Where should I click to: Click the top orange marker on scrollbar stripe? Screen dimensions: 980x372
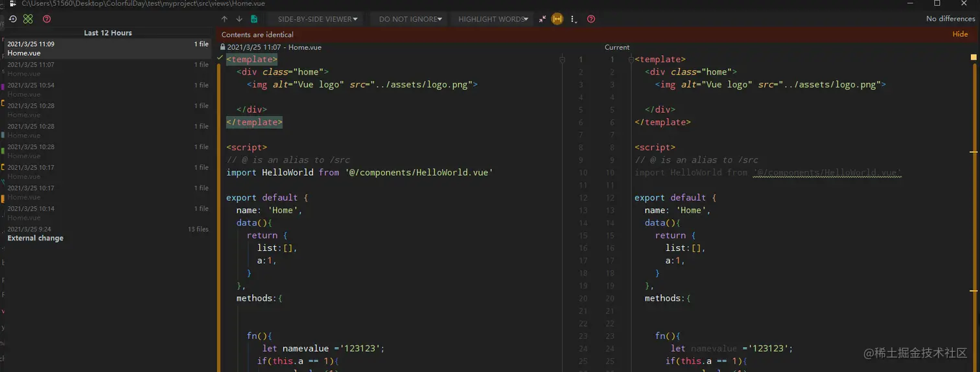pos(974,58)
